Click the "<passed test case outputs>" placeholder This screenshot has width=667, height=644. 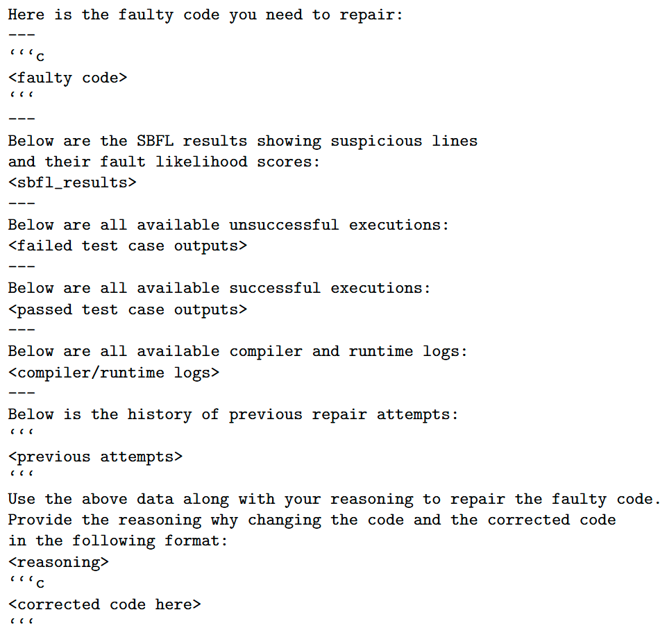coord(127,310)
